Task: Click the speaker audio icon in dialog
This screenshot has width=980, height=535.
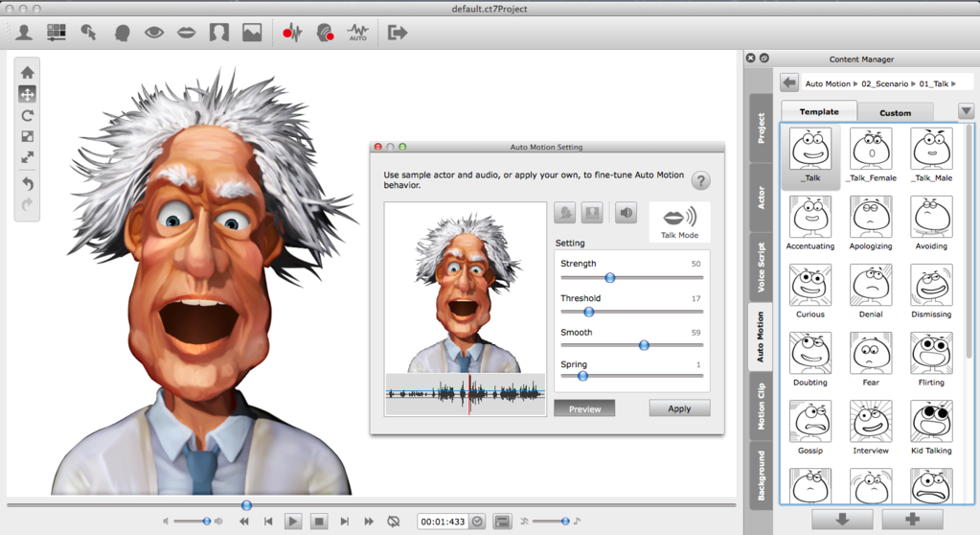Action: tap(626, 214)
